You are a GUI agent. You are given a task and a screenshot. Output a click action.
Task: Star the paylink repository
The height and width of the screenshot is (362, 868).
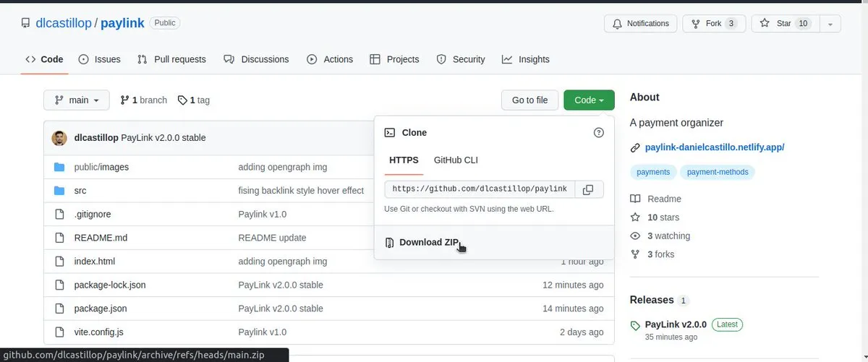click(786, 24)
